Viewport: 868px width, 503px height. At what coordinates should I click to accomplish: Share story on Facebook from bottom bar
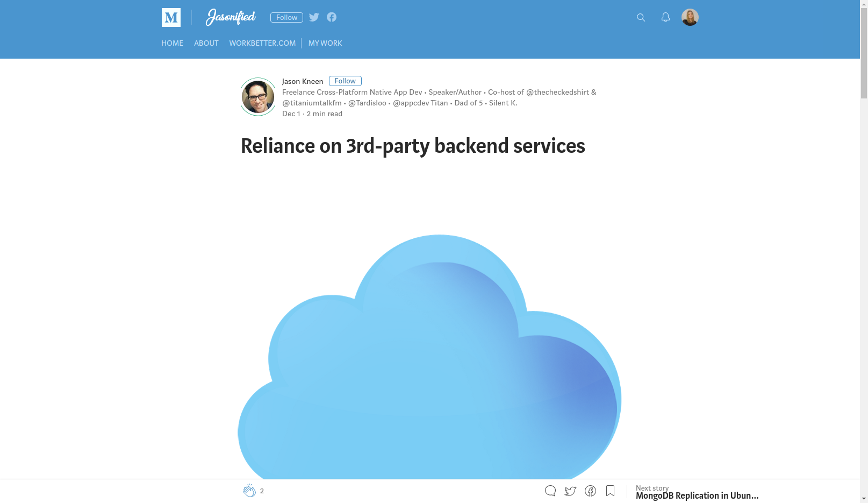pos(590,491)
